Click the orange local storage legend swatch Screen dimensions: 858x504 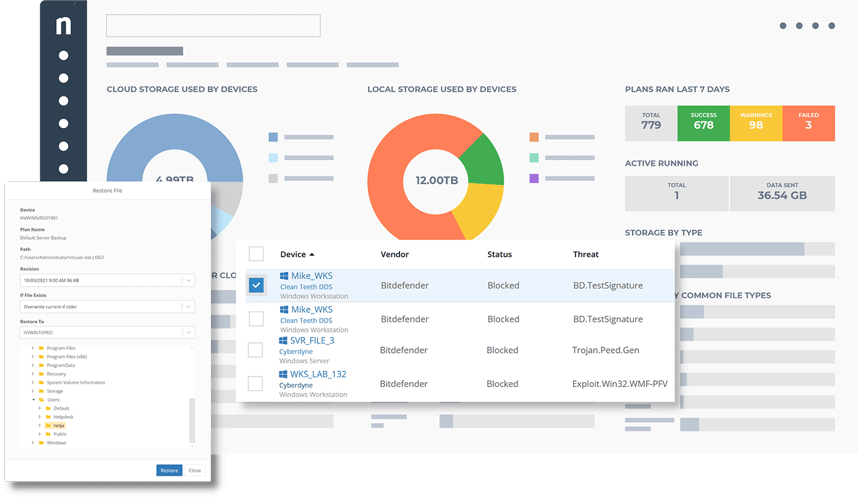(534, 137)
